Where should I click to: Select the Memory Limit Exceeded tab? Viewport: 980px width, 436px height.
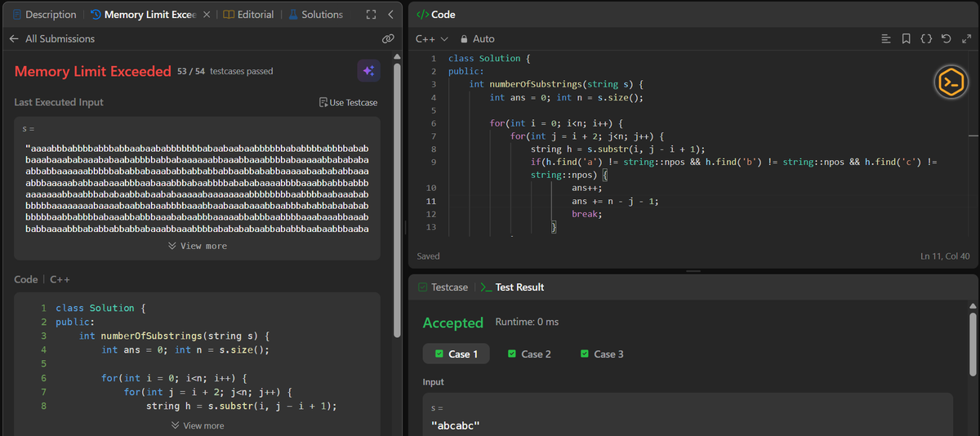(x=144, y=15)
